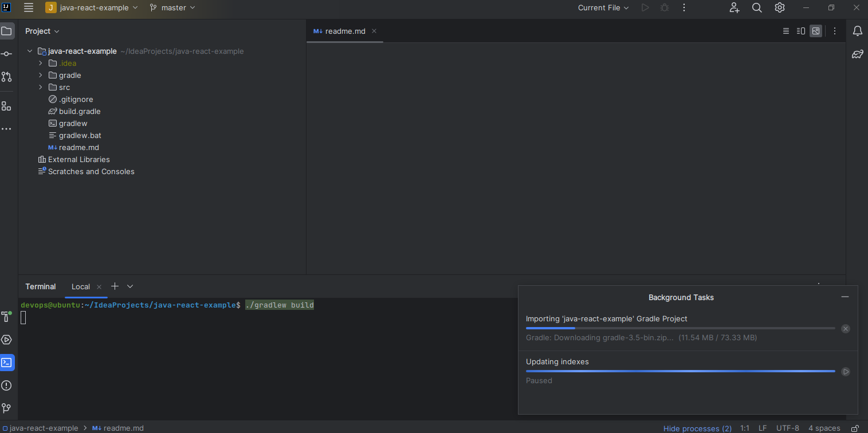Select gradlew file in project tree
Viewport: 868px width, 433px height.
[73, 123]
